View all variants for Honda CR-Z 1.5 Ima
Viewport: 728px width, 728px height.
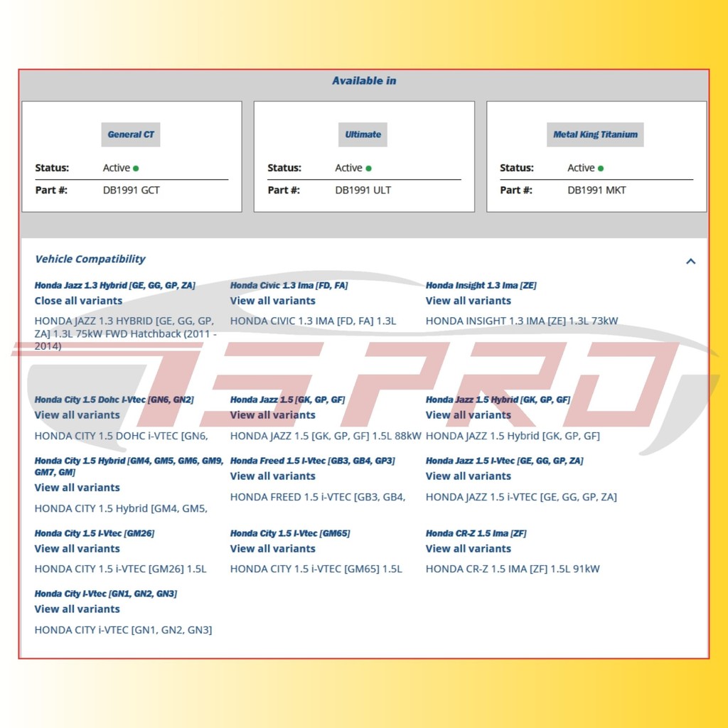468,549
